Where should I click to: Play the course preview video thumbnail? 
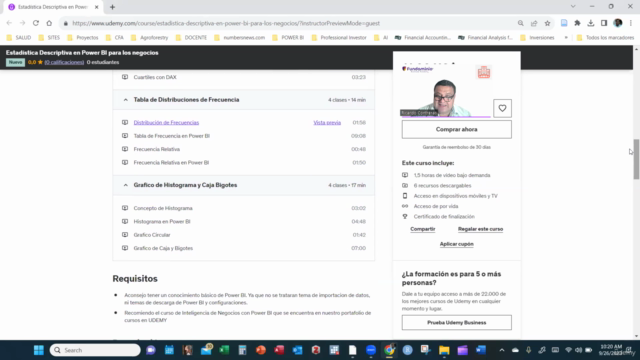coord(446,91)
